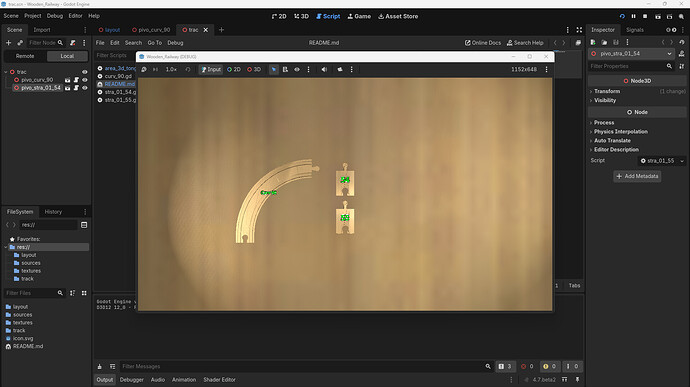Sort files icon in FileSystem dock

[73, 293]
